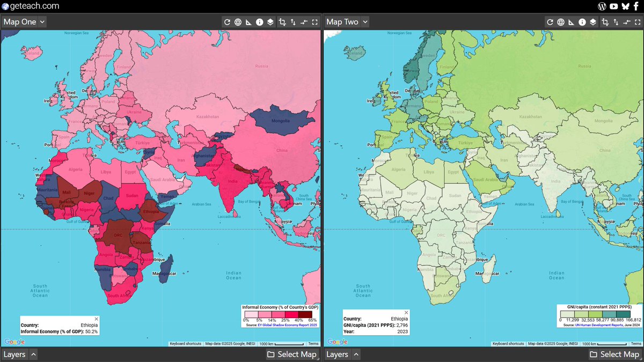Click the vertical swap icon on Map Two
The height and width of the screenshot is (362, 644).
[616, 22]
